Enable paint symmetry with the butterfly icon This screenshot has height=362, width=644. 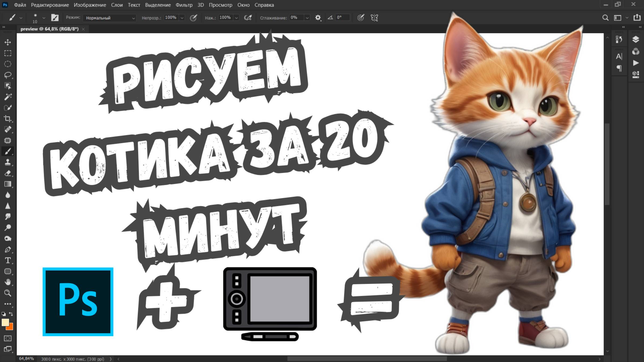point(374,17)
